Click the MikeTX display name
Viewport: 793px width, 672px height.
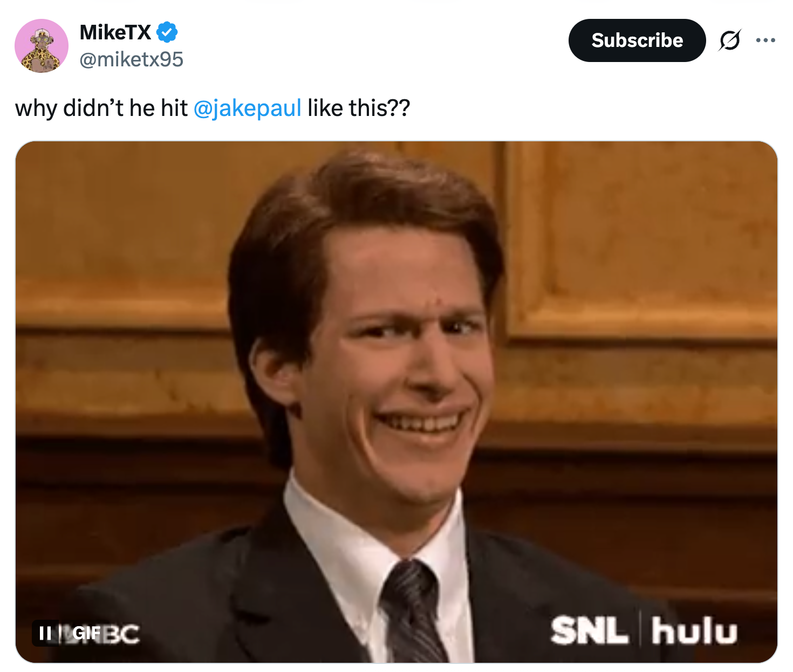click(115, 32)
